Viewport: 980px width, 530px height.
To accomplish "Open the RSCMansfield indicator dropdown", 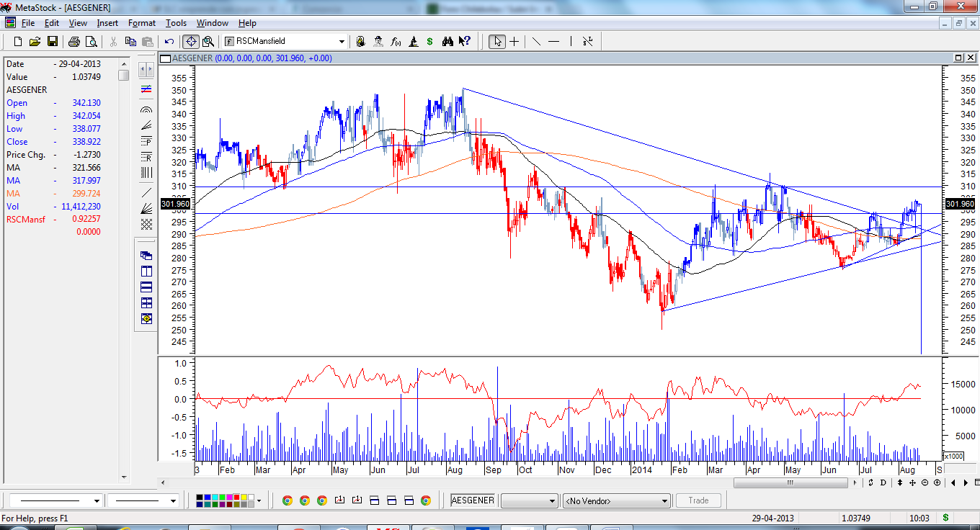I will [x=342, y=42].
